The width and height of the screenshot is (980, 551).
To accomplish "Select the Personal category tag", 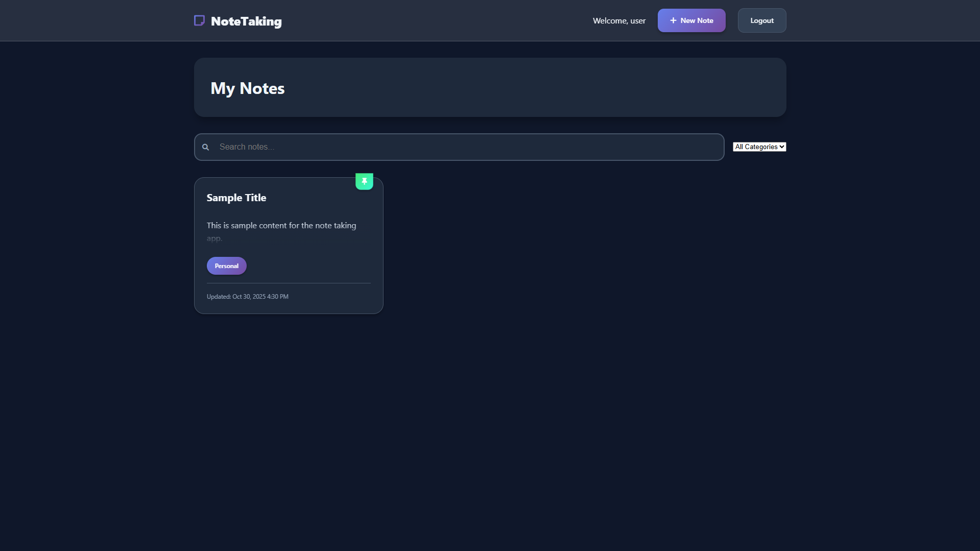I will tap(226, 266).
